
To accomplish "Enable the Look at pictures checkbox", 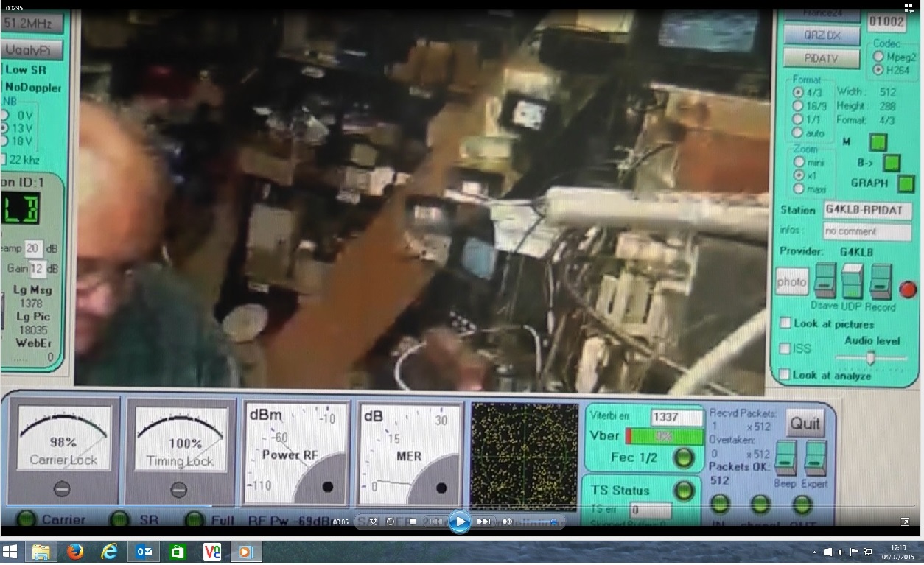I will point(786,323).
